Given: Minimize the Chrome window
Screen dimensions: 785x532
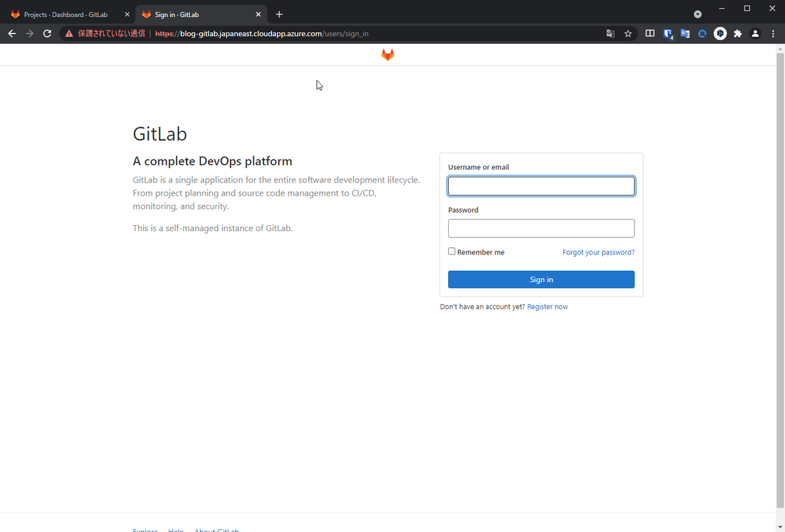Looking at the screenshot, I should (722, 9).
